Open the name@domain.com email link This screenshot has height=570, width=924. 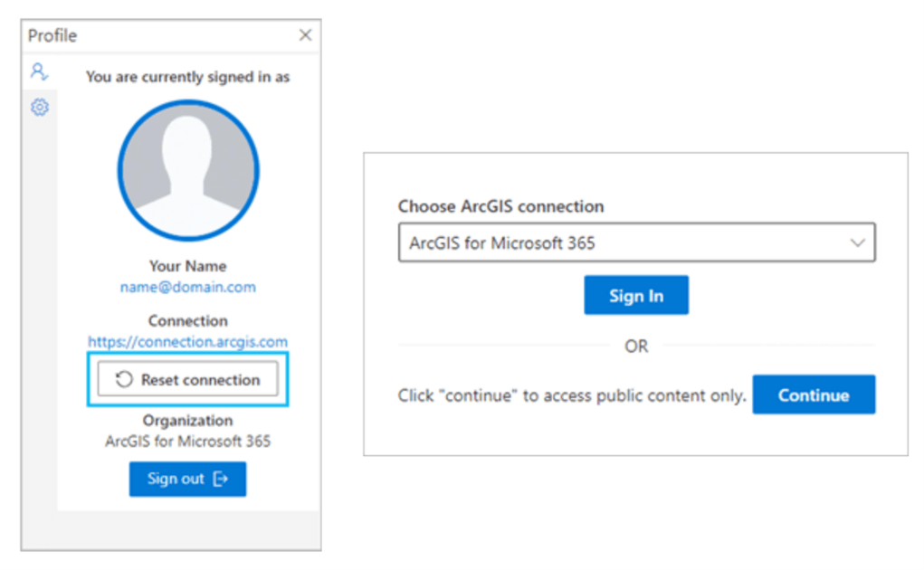pos(188,287)
